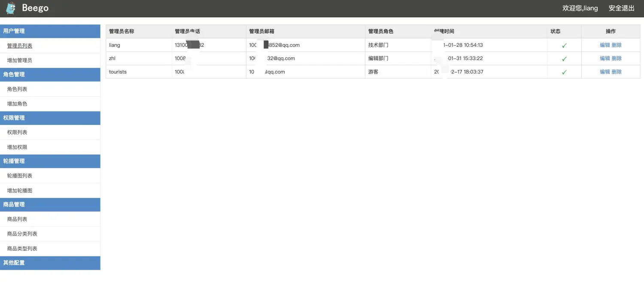The width and height of the screenshot is (644, 292).
Task: Click green status checkmark for liang
Action: pos(564,46)
